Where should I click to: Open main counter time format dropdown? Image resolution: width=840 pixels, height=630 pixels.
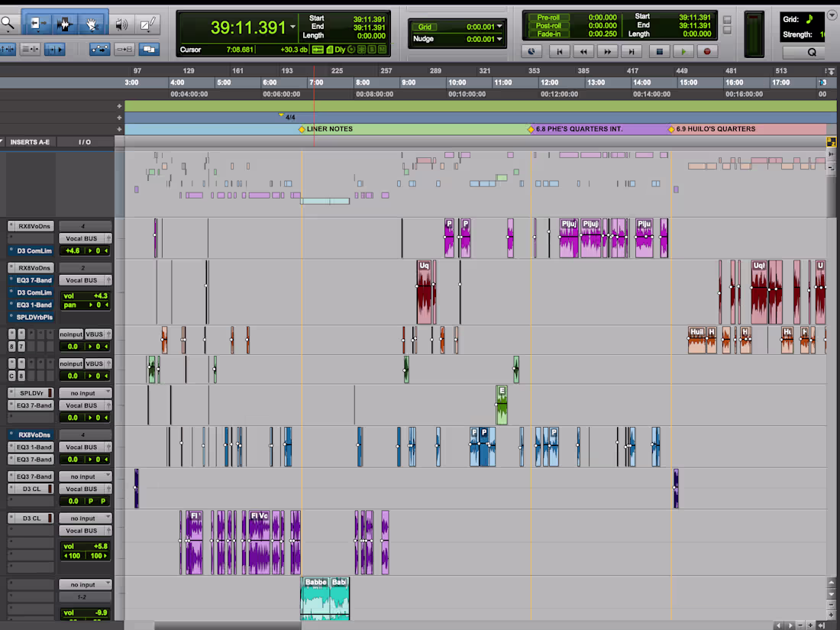click(292, 27)
